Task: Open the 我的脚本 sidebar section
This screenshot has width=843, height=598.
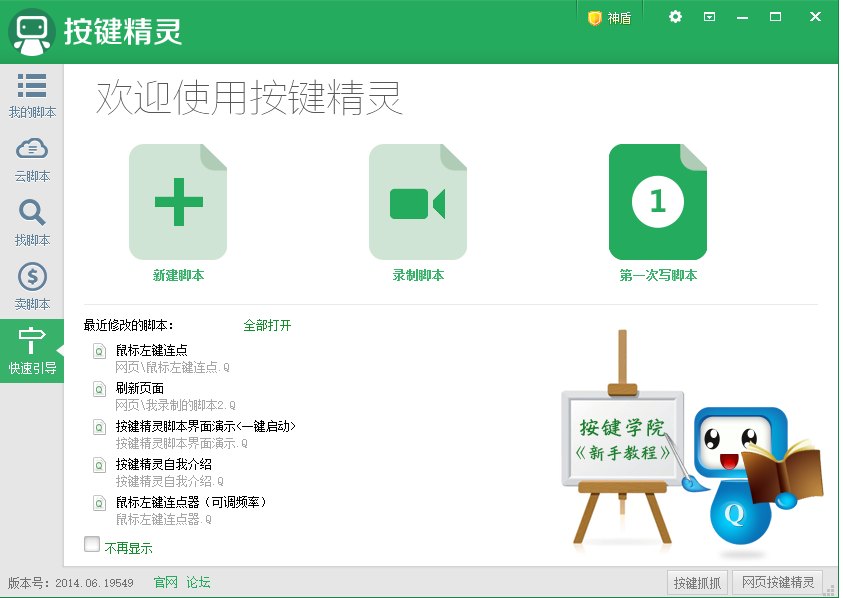Action: click(x=32, y=96)
